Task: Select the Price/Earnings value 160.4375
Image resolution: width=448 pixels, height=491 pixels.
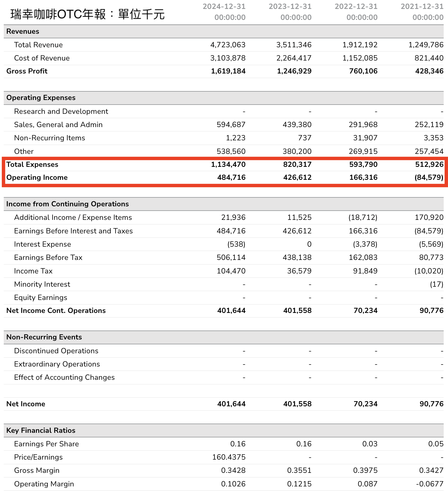Action: pos(229,457)
